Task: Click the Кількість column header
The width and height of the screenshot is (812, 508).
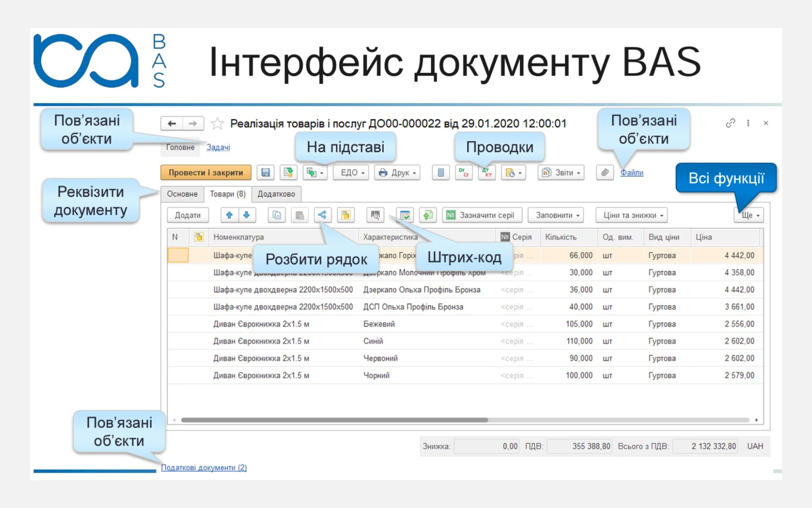Action: click(x=569, y=237)
